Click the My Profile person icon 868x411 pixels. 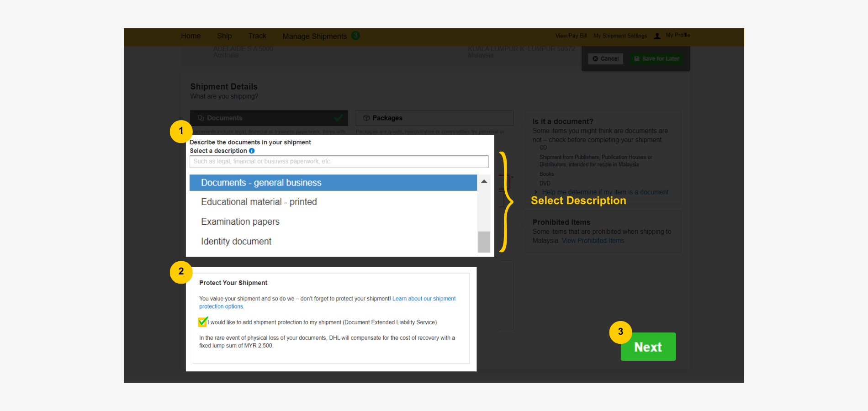click(x=657, y=36)
